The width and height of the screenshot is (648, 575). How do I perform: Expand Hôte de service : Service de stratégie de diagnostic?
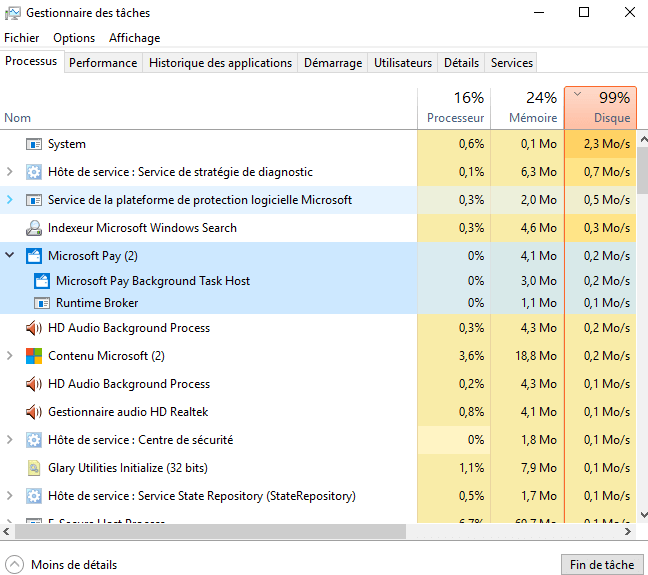10,172
